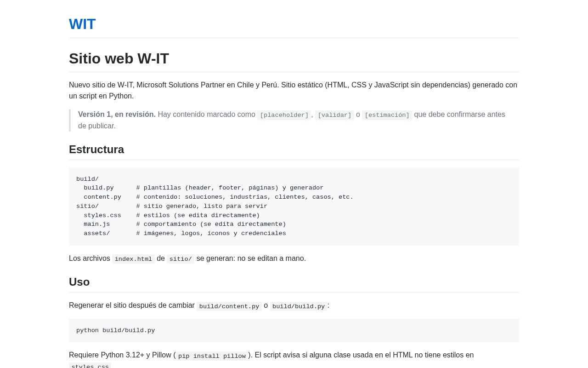This screenshot has height=368, width=588.
Task: Select the 'build/content.py' inline code
Action: (x=229, y=306)
